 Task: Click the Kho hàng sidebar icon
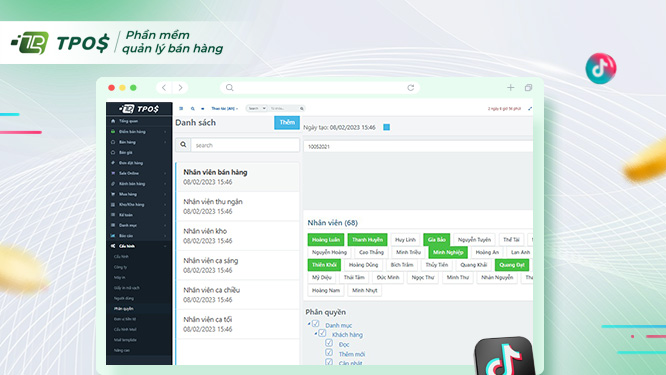pyautogui.click(x=113, y=204)
